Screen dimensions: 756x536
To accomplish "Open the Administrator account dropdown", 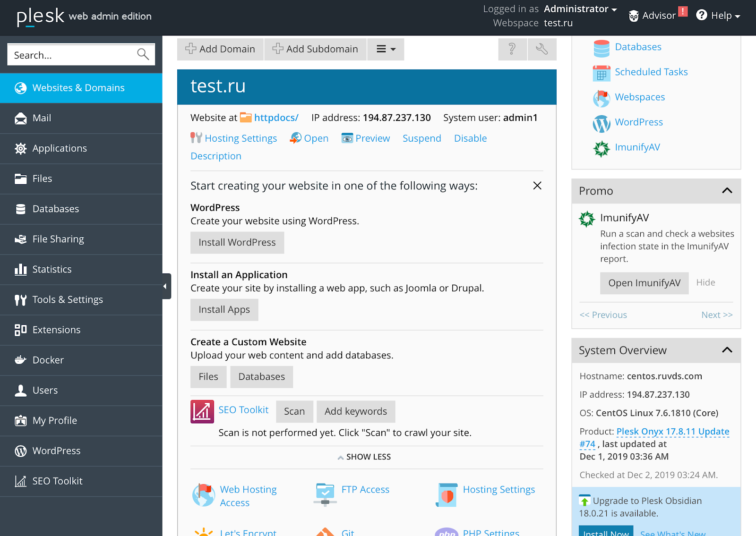I will (580, 9).
